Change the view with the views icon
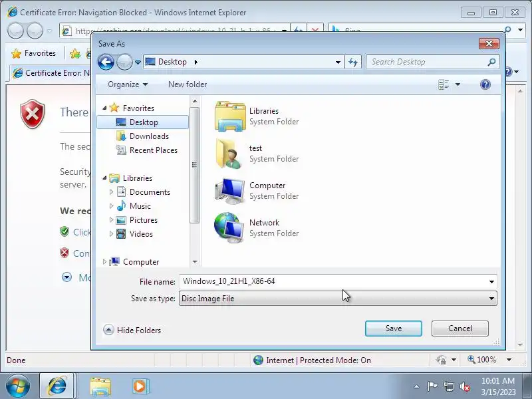This screenshot has height=399, width=532. point(444,84)
